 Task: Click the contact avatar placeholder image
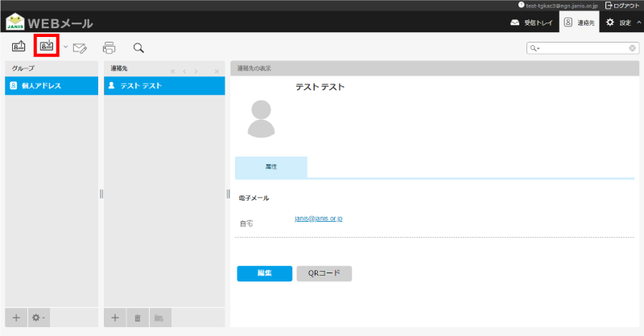(261, 118)
